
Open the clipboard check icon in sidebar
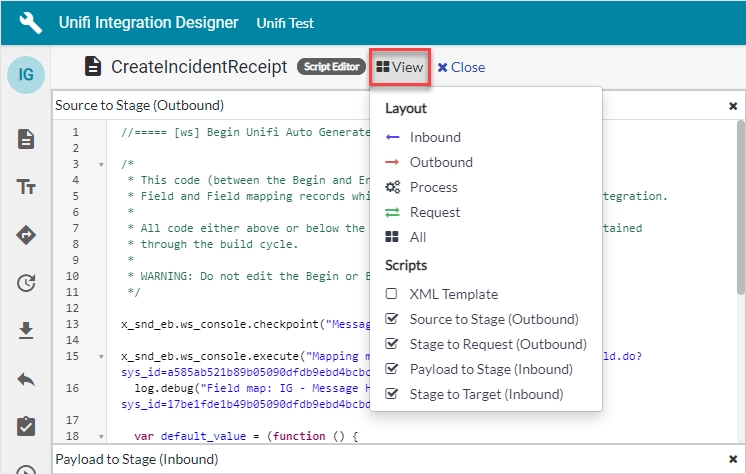click(x=26, y=426)
